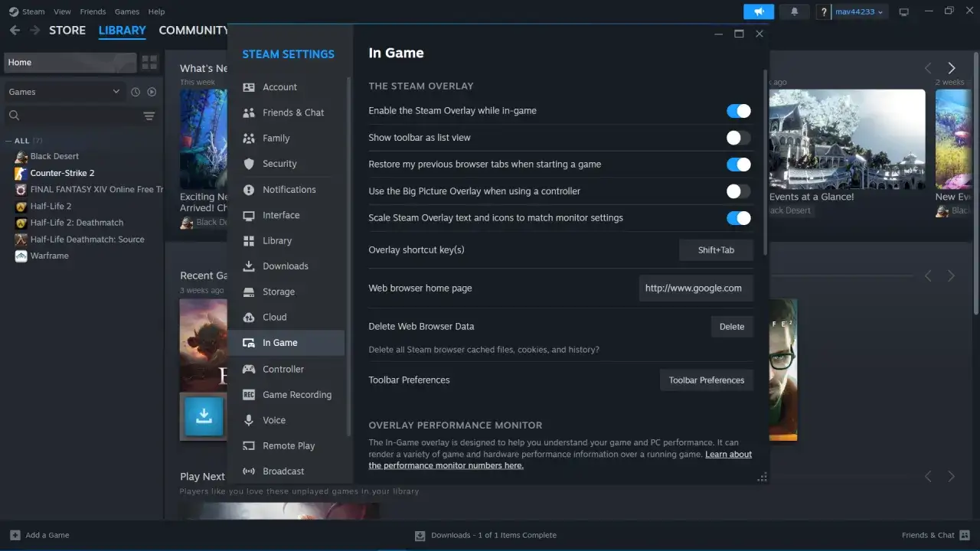Open the Controller gamepad icon
The height and width of the screenshot is (551, 980).
(249, 369)
